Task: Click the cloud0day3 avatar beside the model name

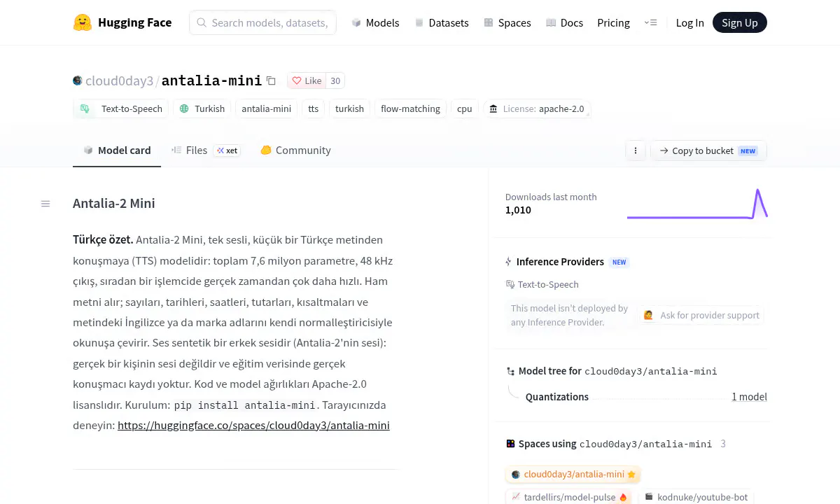Action: click(x=78, y=80)
